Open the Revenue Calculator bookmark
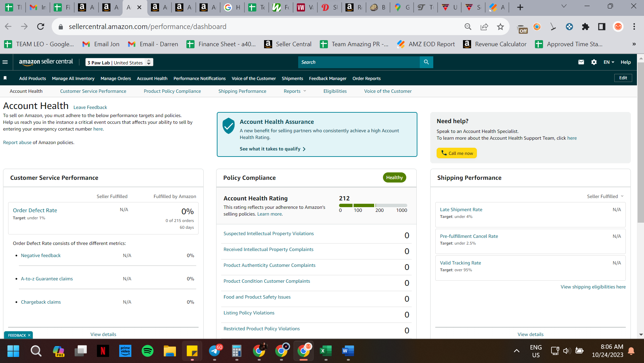This screenshot has width=644, height=363. point(495,44)
